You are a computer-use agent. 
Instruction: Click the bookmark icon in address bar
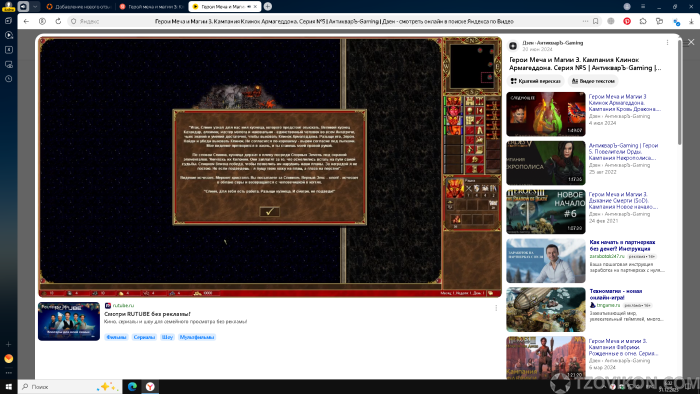click(x=596, y=21)
